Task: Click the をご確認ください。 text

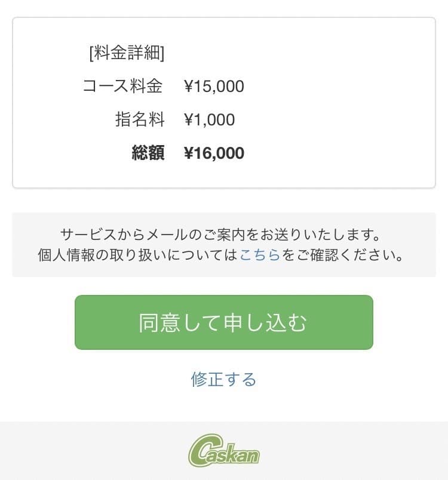Action: click(342, 256)
